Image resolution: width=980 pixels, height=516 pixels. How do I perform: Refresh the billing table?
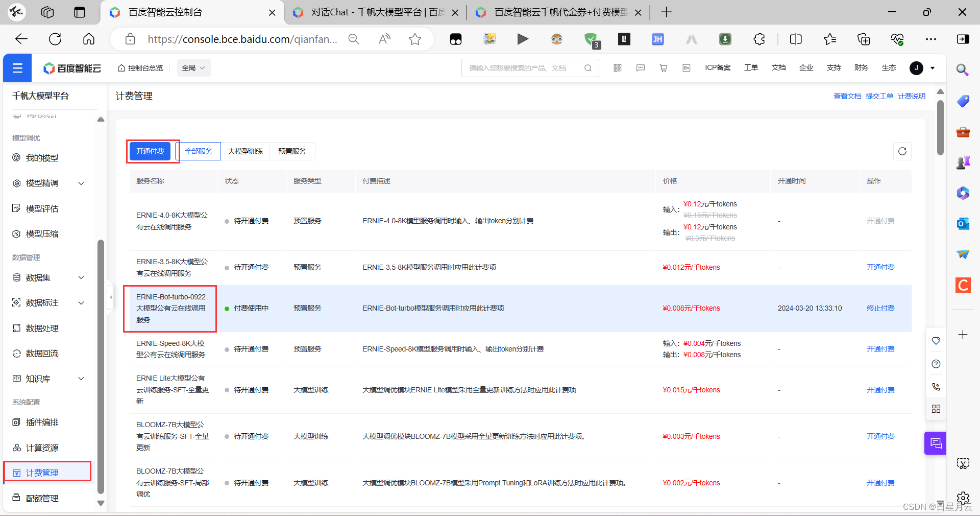[902, 151]
